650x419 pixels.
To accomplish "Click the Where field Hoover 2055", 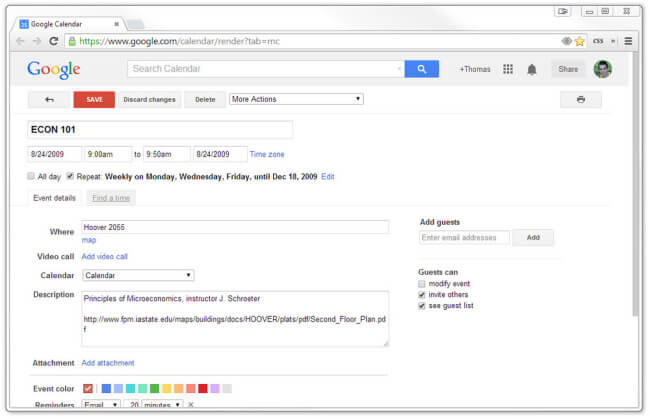I will (235, 227).
